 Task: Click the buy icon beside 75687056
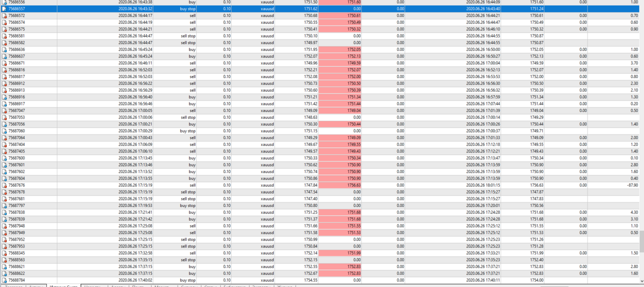pos(4,124)
